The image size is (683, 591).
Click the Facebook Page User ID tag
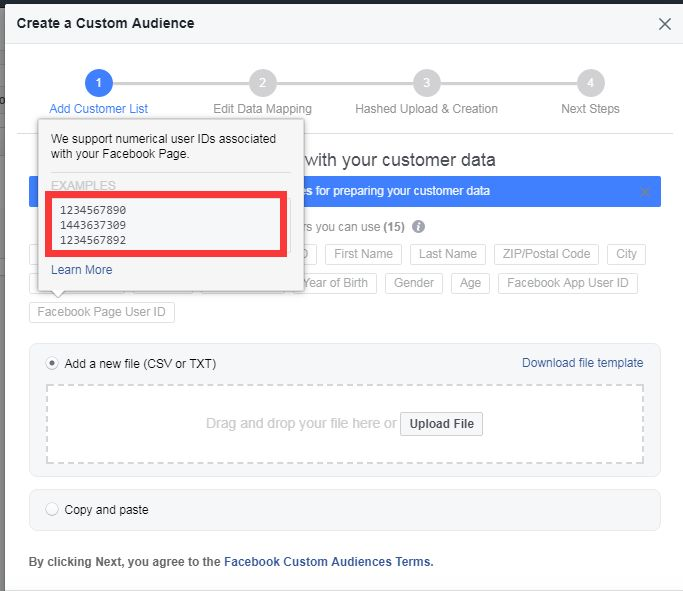(x=101, y=312)
